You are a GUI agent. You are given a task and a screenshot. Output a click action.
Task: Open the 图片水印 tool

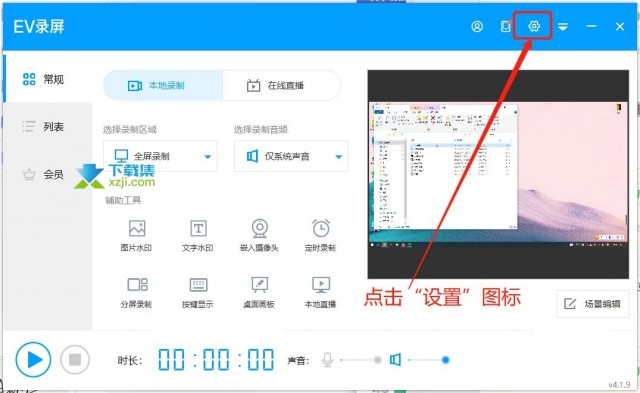(136, 235)
